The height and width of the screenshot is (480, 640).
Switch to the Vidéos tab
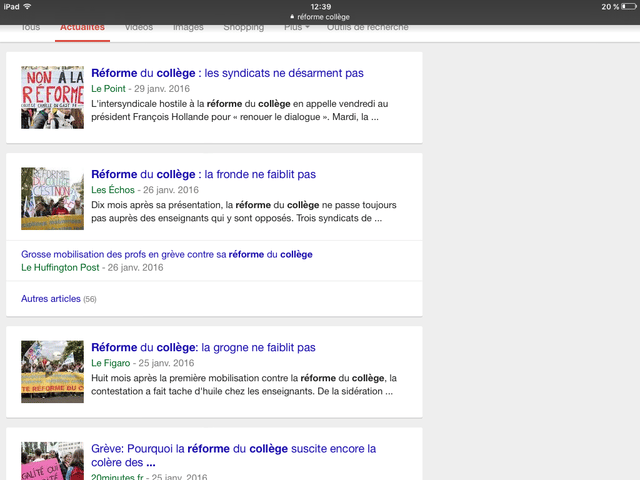[x=138, y=27]
